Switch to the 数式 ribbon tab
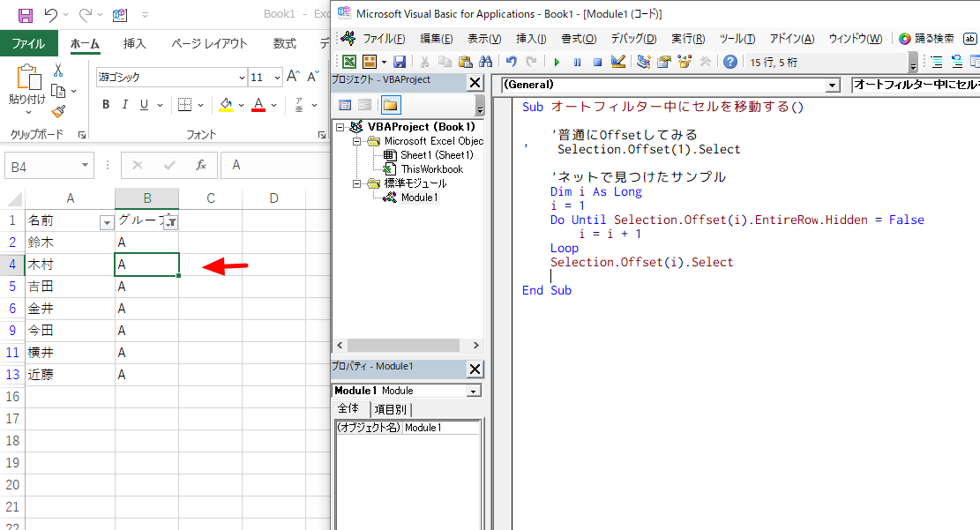The image size is (980, 530). pyautogui.click(x=284, y=43)
